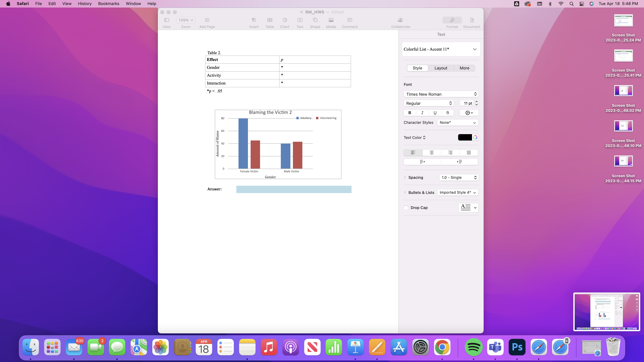Switch to the Layout tab
Viewport: 644px width, 362px height.
[x=441, y=68]
